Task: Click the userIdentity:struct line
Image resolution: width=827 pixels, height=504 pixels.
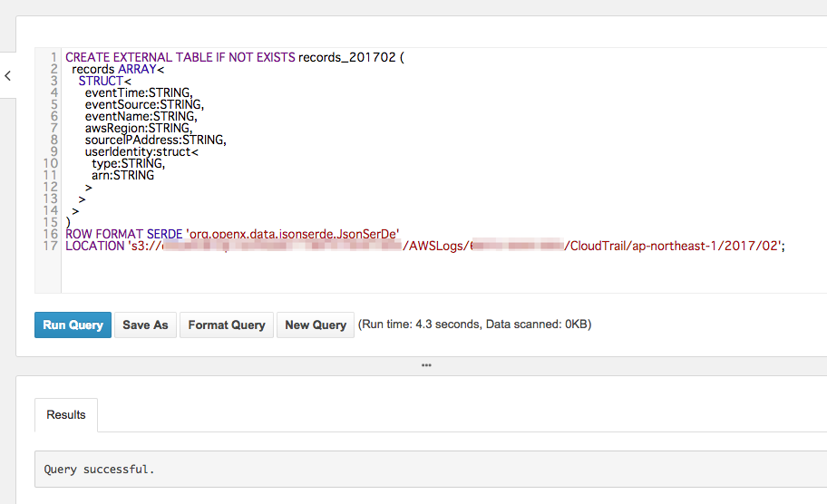Action: click(x=141, y=151)
